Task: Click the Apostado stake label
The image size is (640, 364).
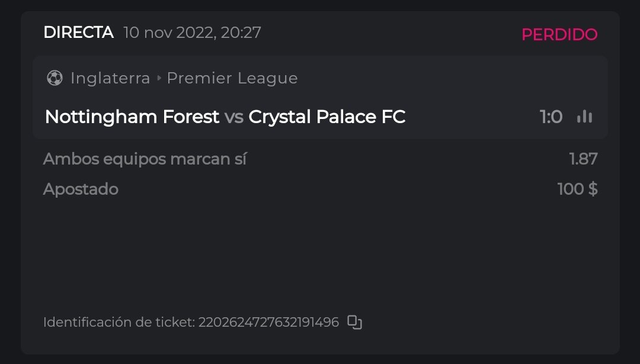Action: pyautogui.click(x=81, y=189)
